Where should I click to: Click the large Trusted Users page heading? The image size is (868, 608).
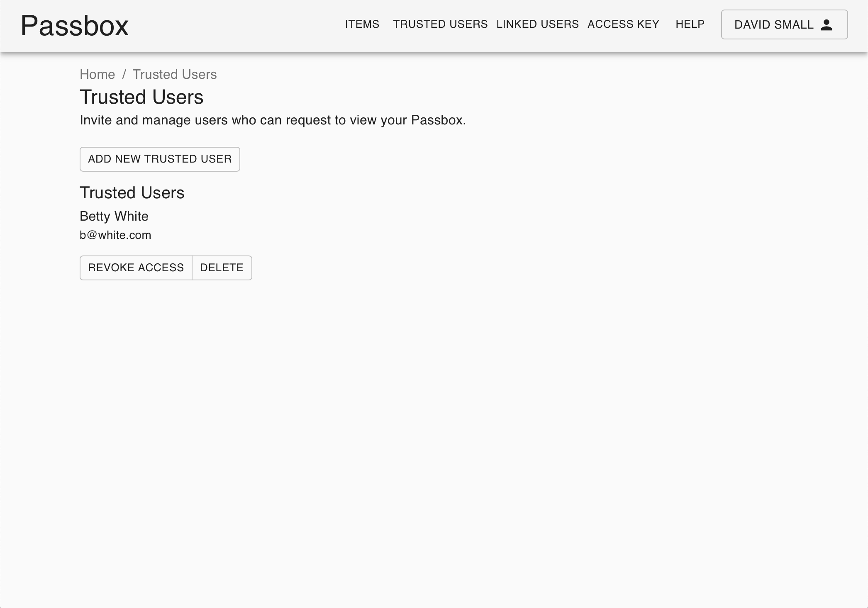[141, 97]
